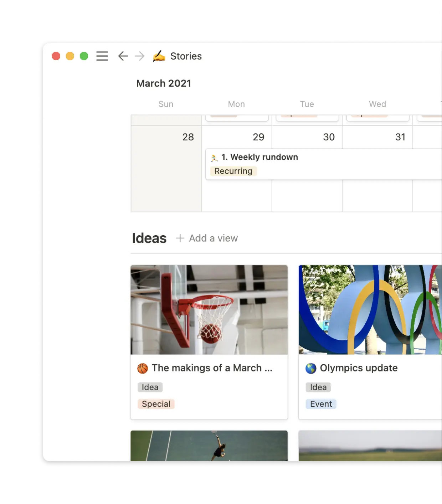Click the Special tag on basketball card
Image resolution: width=442 pixels, height=504 pixels.
156,404
